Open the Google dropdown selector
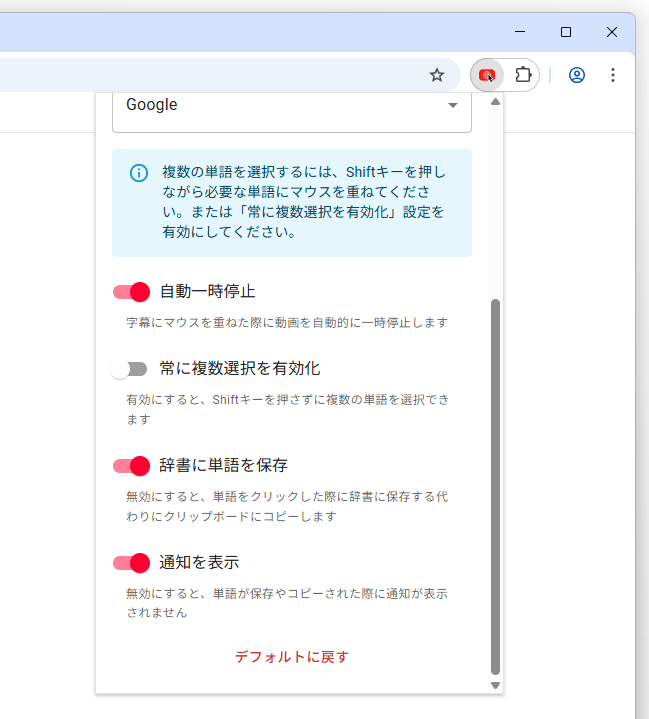Screen dimensions: 649x719 pyautogui.click(x=292, y=112)
